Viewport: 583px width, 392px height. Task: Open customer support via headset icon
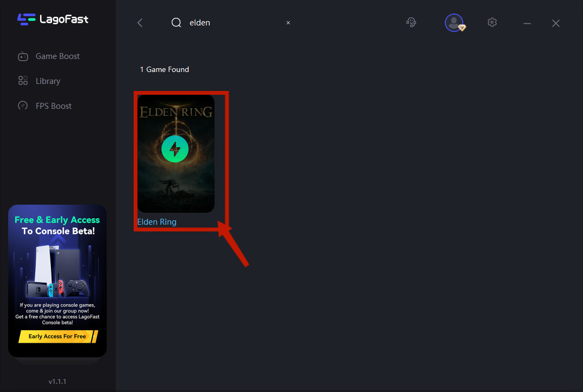[411, 22]
